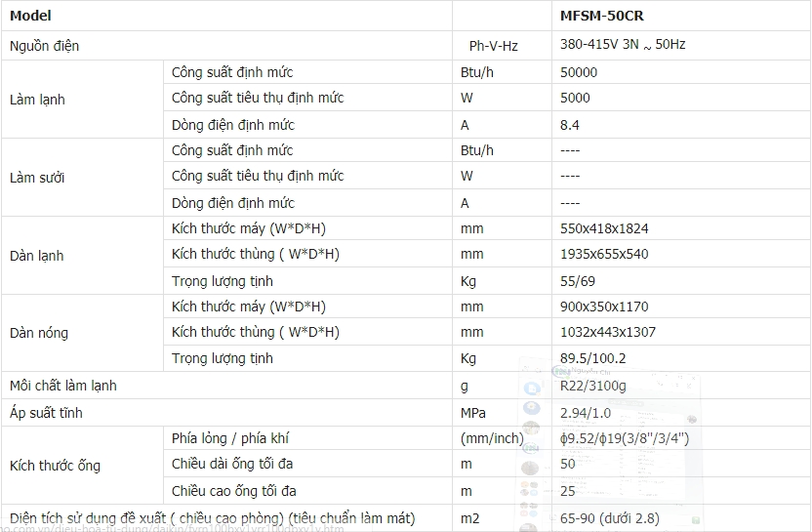Click the Môi chất làm lạnh row label
The width and height of the screenshot is (812, 532).
click(63, 386)
